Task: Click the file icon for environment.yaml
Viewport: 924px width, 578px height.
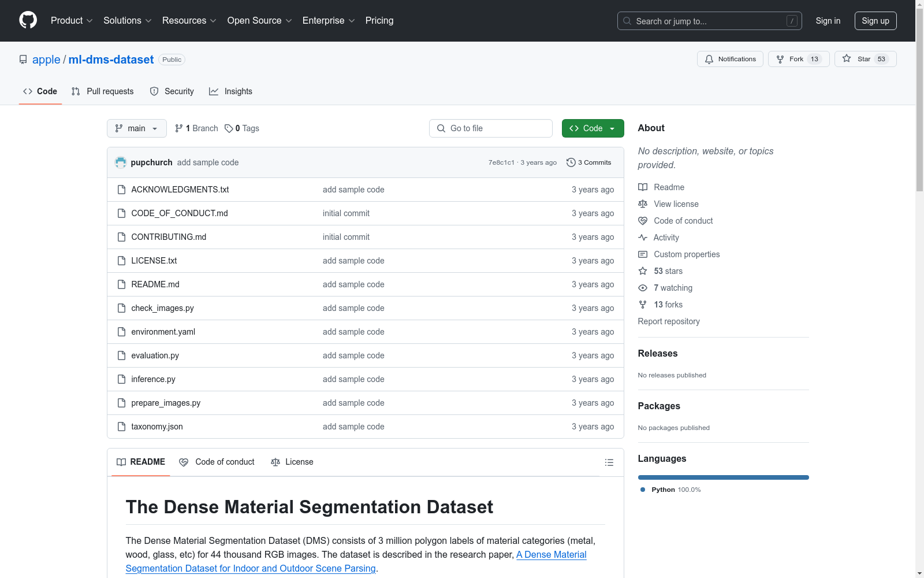Action: 121,332
